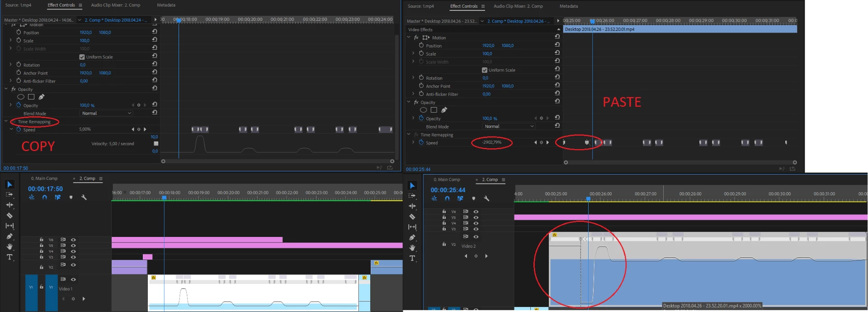This screenshot has height=312, width=868.
Task: Select the Type tool in left timeline toolbar
Action: (x=9, y=257)
